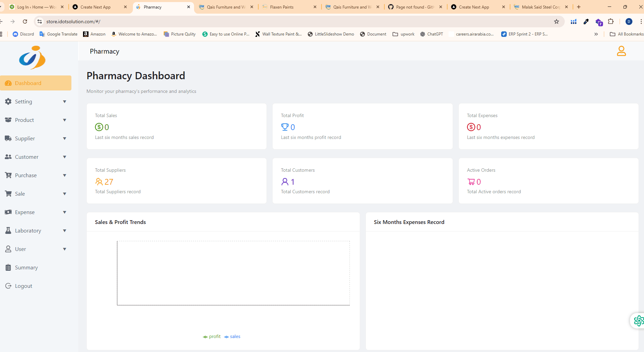Click the Customer people icon in sidebar
This screenshot has width=644, height=352.
point(8,157)
